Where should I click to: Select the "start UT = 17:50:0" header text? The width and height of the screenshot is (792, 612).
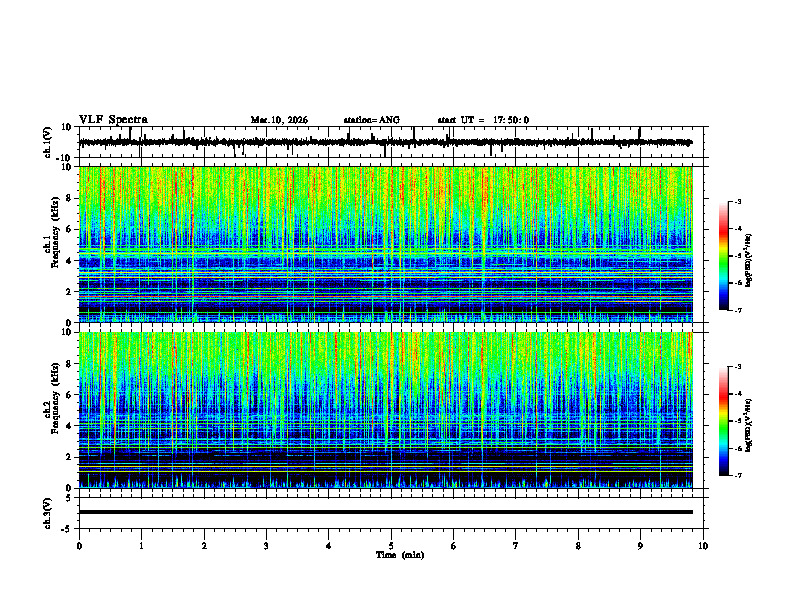click(x=483, y=120)
